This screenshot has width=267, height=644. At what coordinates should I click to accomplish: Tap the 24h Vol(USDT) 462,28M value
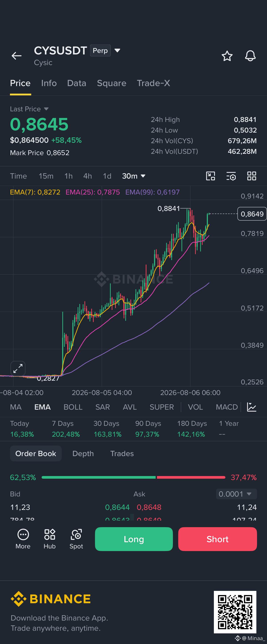[x=242, y=152]
